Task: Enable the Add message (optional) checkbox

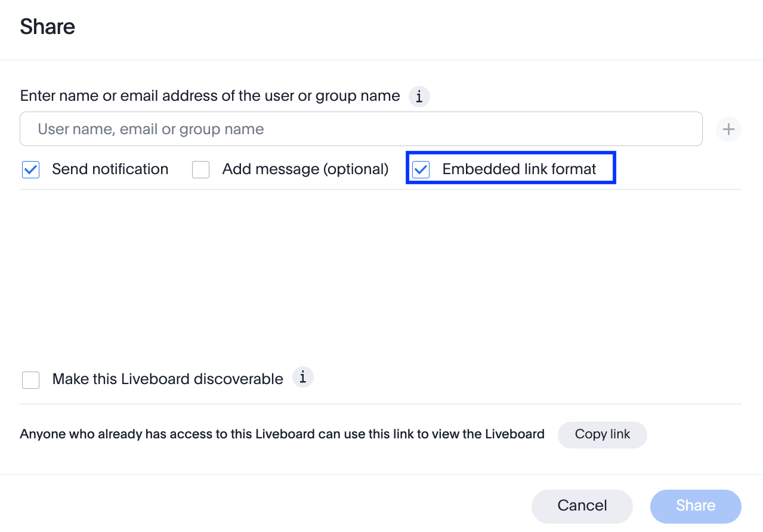Action: pyautogui.click(x=200, y=169)
